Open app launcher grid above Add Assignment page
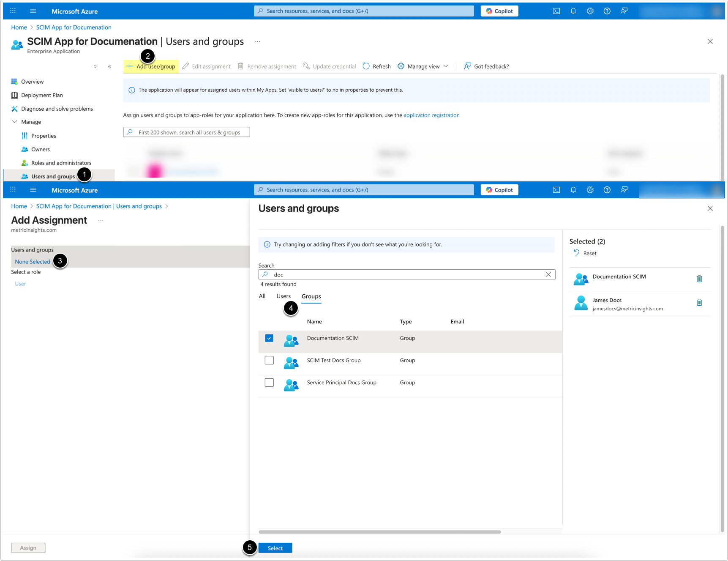The height and width of the screenshot is (561, 728). click(13, 190)
